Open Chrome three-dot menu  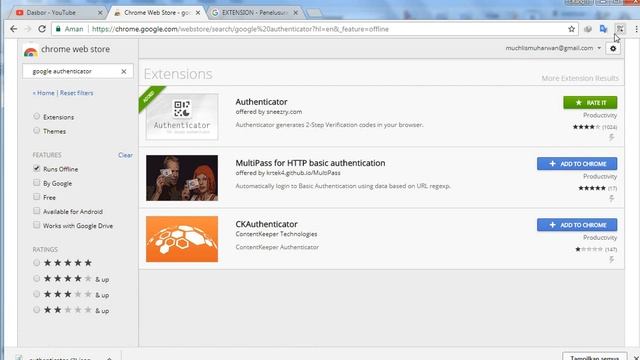coord(636,29)
